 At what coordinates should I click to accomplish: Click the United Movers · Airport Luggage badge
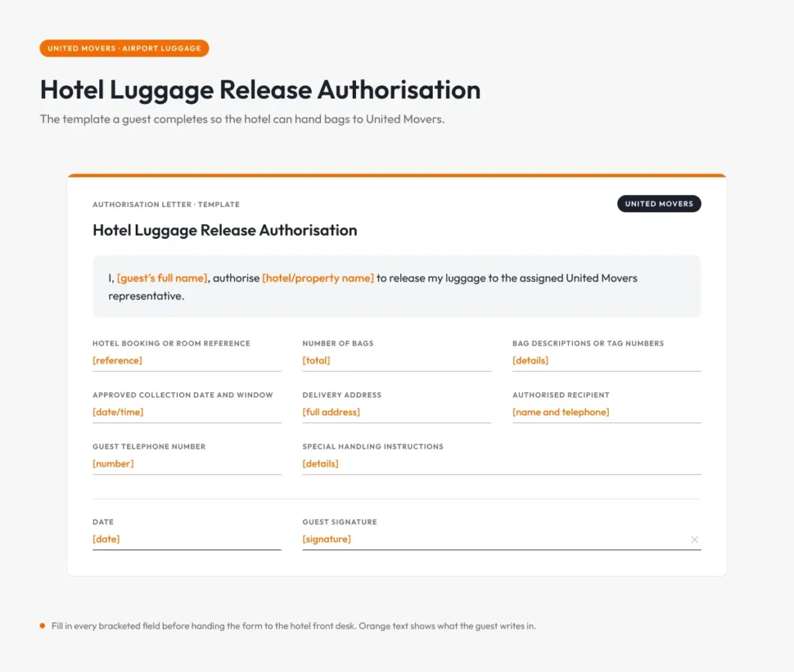124,48
